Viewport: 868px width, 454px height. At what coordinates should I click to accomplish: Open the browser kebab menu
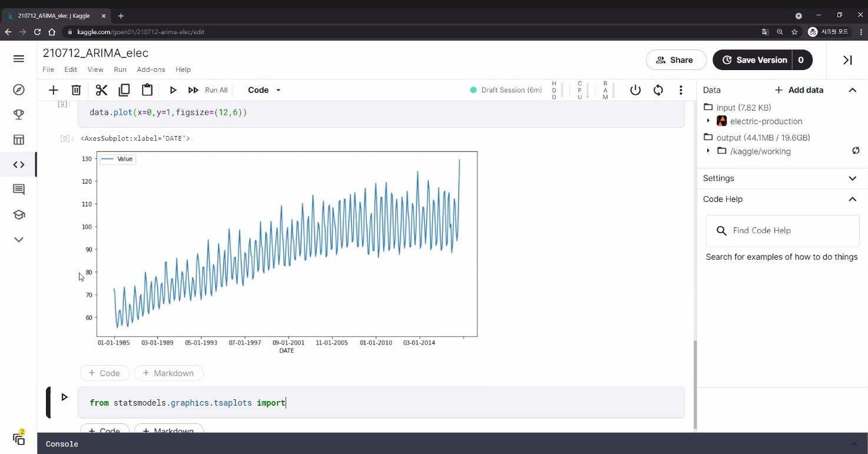pyautogui.click(x=861, y=32)
